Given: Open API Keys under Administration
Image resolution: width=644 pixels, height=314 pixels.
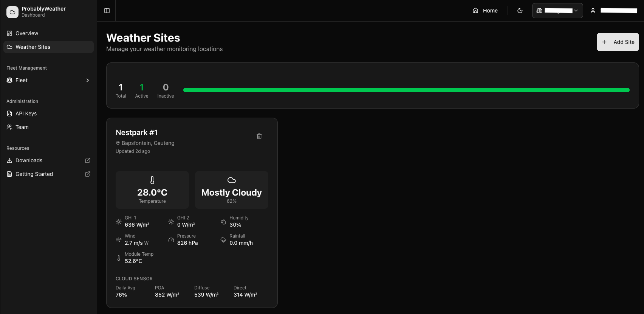Looking at the screenshot, I should coord(26,113).
